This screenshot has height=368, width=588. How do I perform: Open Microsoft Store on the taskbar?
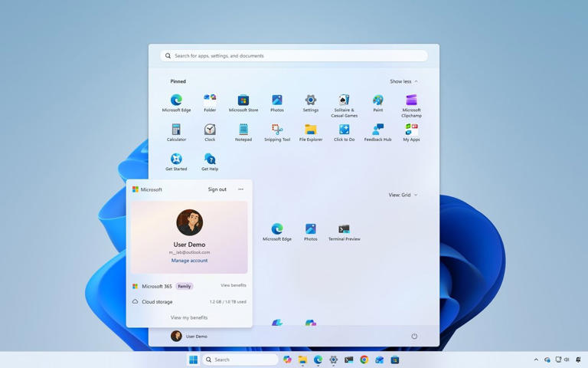click(x=394, y=360)
